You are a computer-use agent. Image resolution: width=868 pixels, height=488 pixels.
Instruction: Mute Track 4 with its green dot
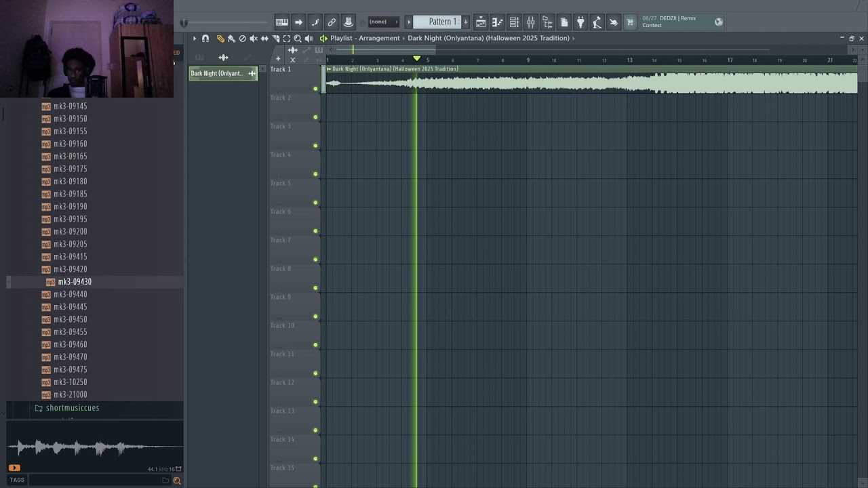(x=315, y=174)
